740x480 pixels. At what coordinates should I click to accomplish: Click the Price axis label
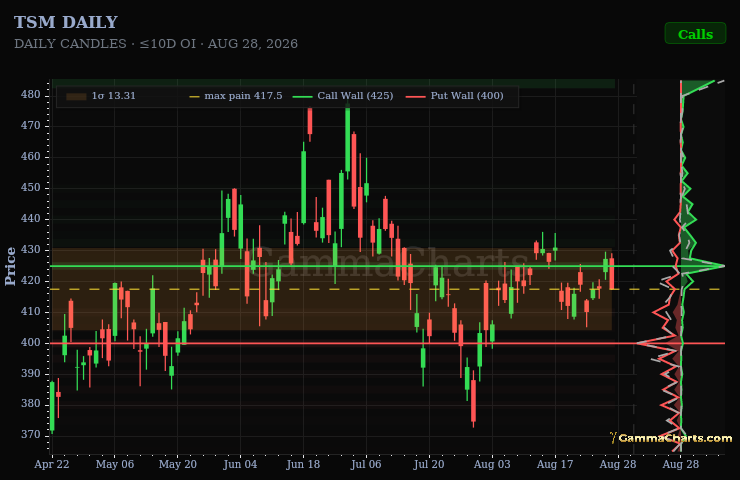pos(10,266)
